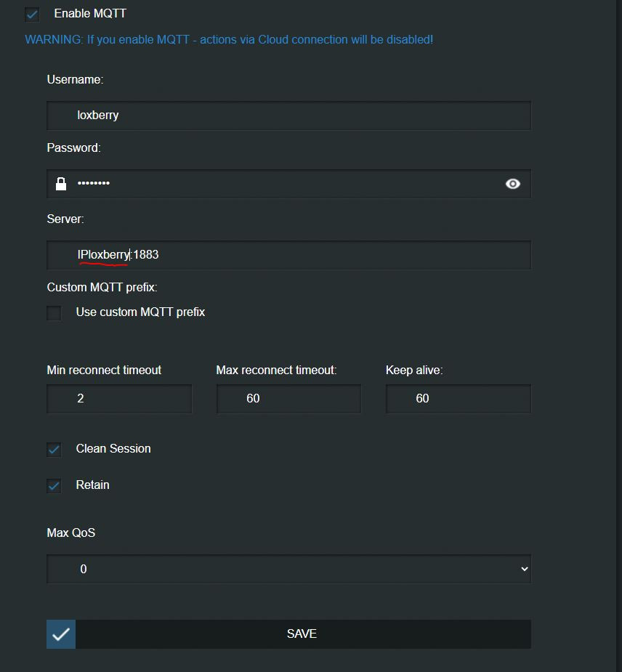Screen dimensions: 622x672
Task: Disable the Retain checkbox
Action: [x=54, y=486]
